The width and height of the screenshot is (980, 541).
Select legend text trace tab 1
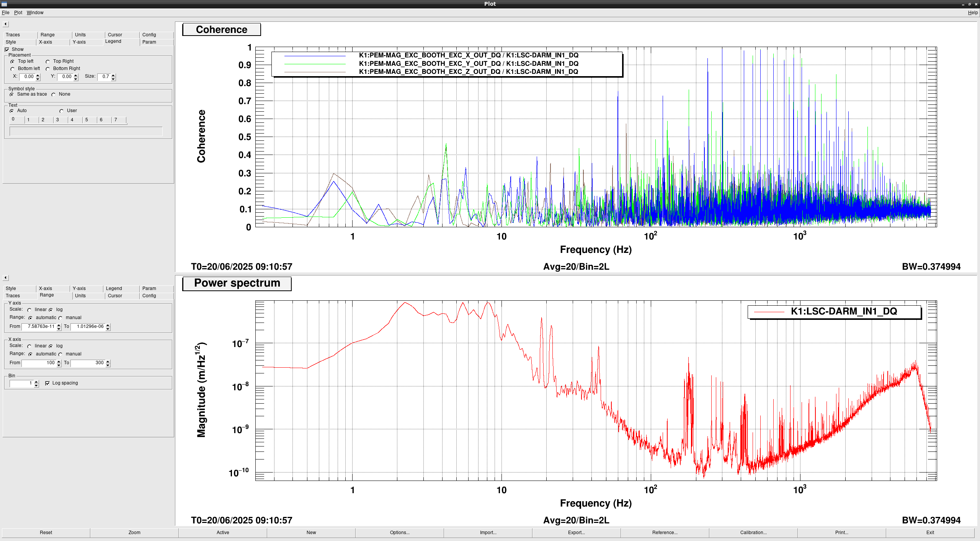31,120
